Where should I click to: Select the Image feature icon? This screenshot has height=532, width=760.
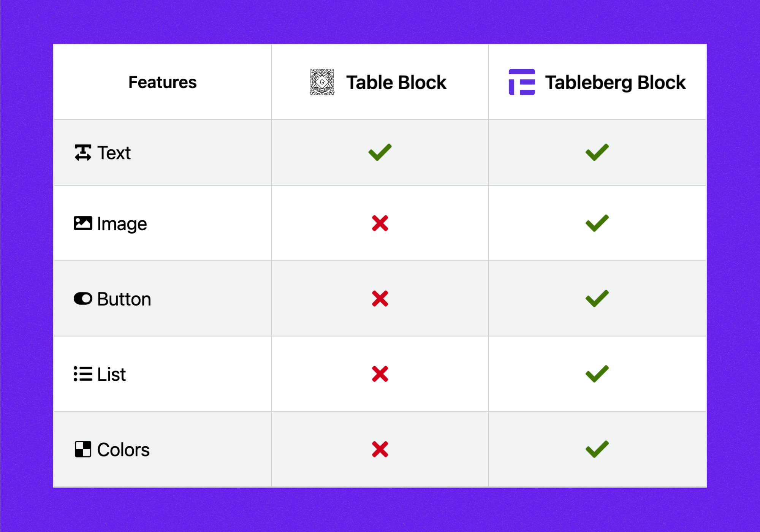click(x=83, y=223)
